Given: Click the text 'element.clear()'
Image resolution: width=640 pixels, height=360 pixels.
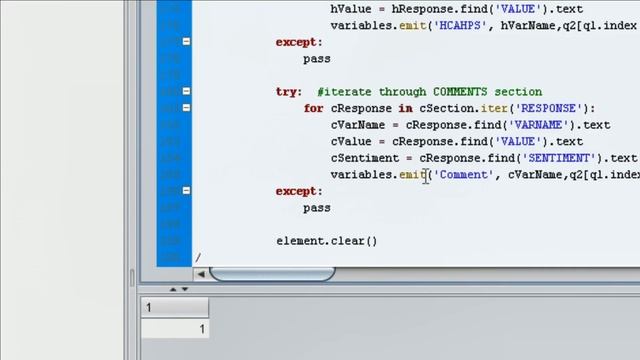Looking at the screenshot, I should click(327, 241).
